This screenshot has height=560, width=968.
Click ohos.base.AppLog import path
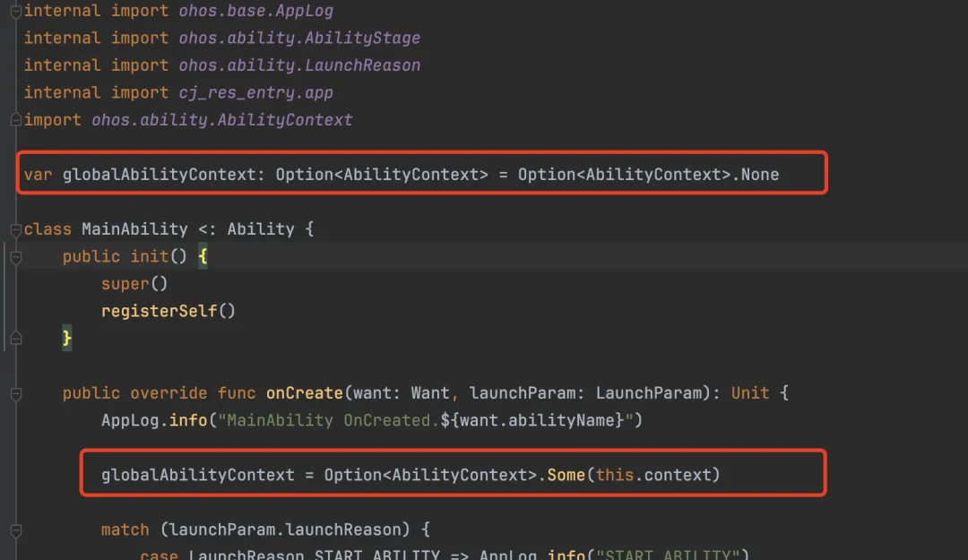pyautogui.click(x=255, y=11)
